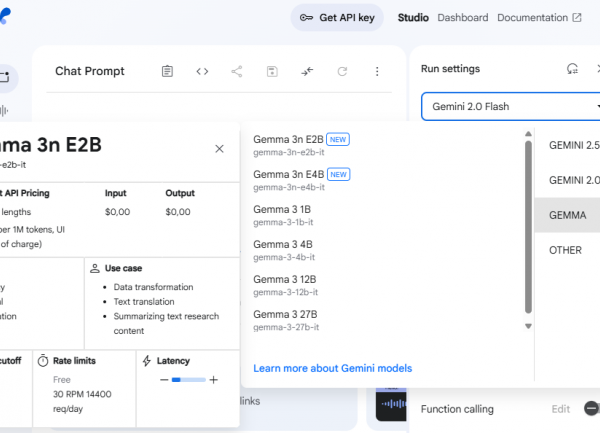The height and width of the screenshot is (433, 600).
Task: Click the Input price $0,00
Action: pyautogui.click(x=117, y=212)
